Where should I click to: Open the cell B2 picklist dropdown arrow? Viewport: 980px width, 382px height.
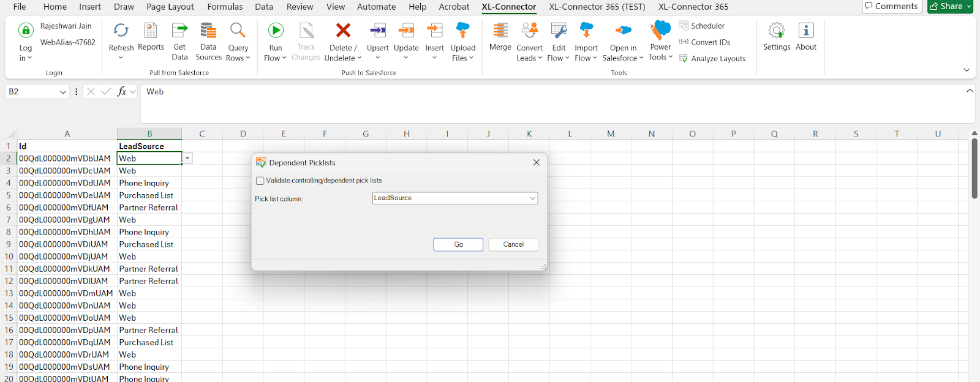coord(187,159)
